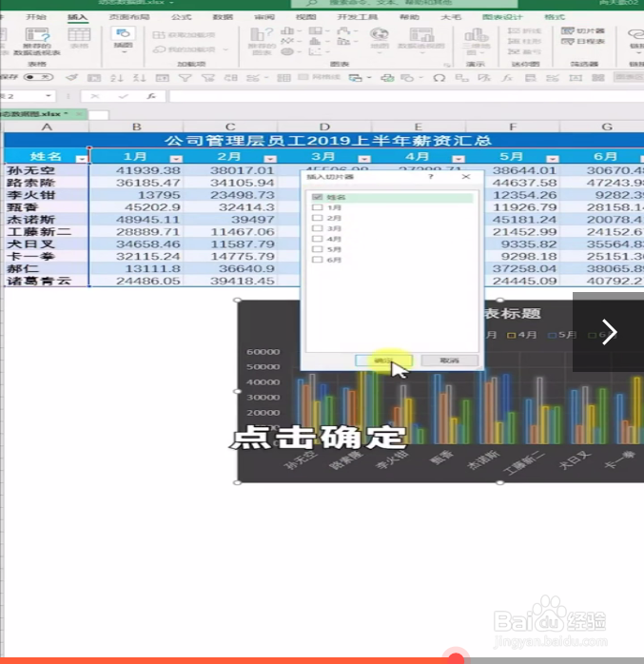Click the Filter funnel icon in quick toolbar
This screenshot has width=644, height=664.
coord(185,77)
